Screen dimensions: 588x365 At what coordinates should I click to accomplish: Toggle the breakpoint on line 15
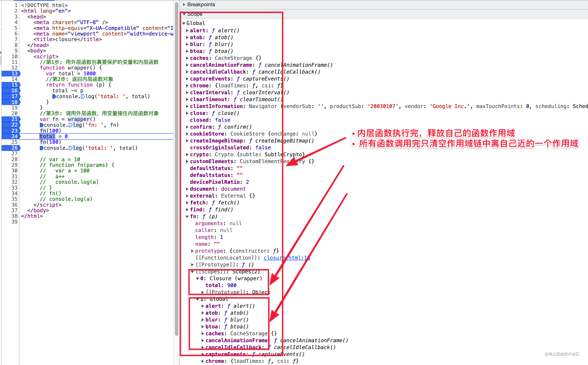[x=11, y=85]
